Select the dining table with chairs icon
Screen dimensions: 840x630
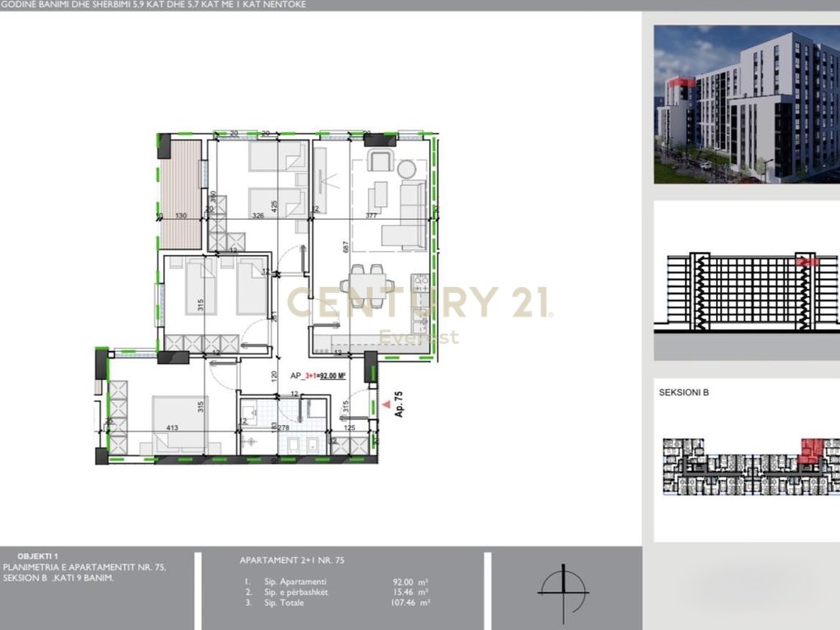[x=367, y=286]
